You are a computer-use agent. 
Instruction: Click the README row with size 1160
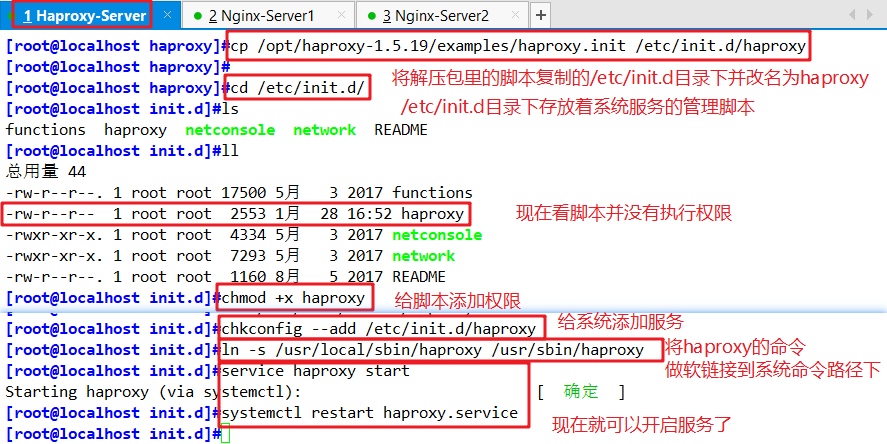[226, 277]
